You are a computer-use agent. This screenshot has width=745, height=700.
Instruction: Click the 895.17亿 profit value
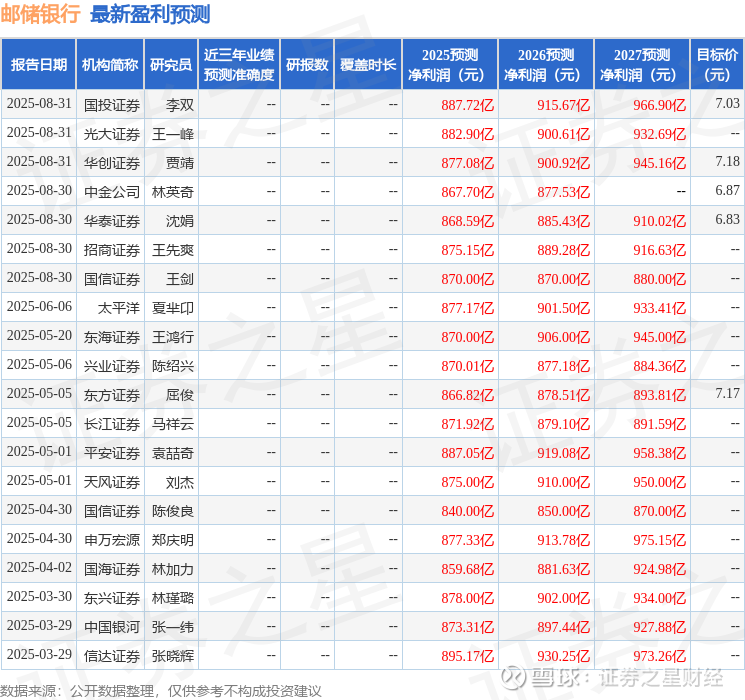[x=468, y=656]
